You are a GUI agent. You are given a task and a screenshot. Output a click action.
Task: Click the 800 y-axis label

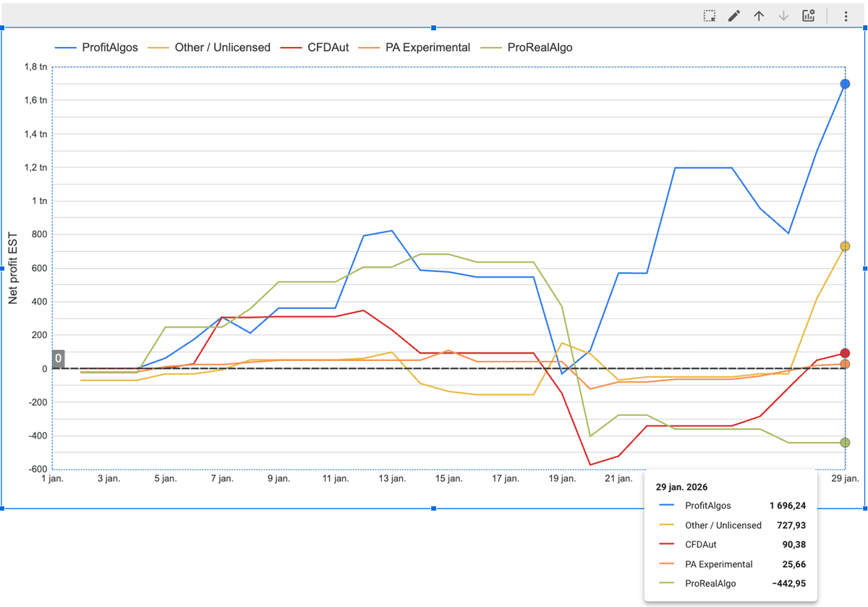click(x=39, y=234)
